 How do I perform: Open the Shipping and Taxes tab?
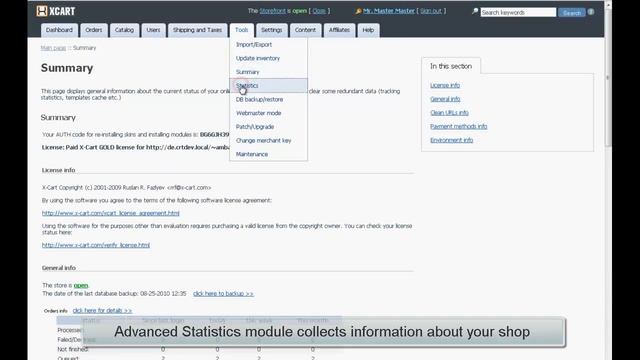tap(197, 30)
